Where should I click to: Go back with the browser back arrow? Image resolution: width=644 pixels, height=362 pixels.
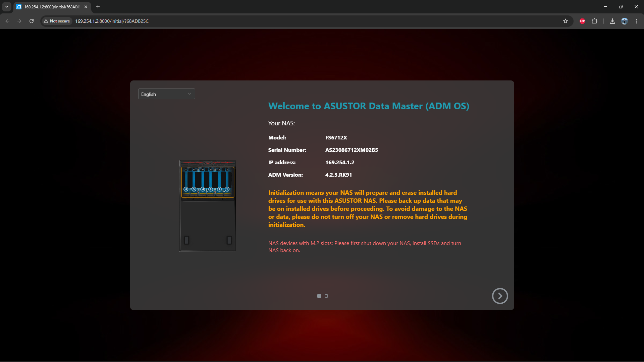[7, 21]
